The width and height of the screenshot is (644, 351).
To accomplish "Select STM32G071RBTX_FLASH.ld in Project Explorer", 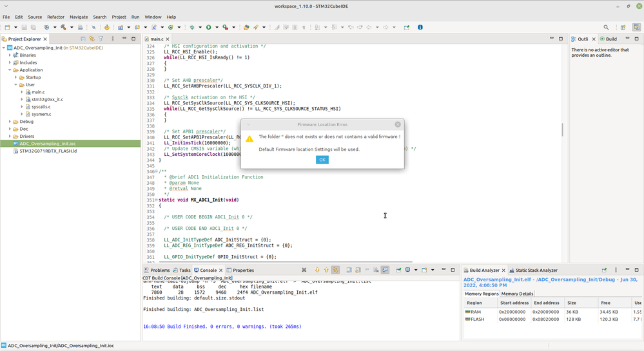I will pyautogui.click(x=48, y=151).
